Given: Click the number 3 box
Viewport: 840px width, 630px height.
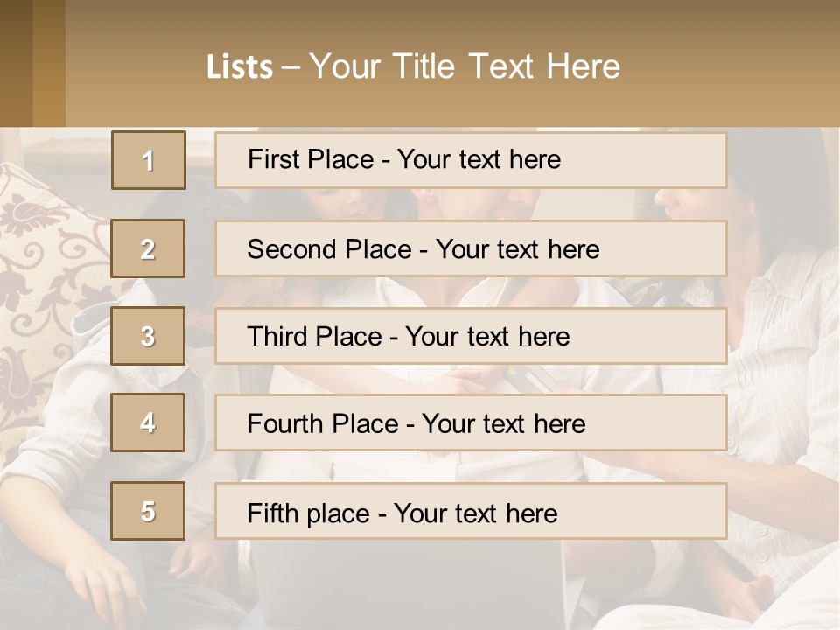Looking at the screenshot, I should point(148,336).
